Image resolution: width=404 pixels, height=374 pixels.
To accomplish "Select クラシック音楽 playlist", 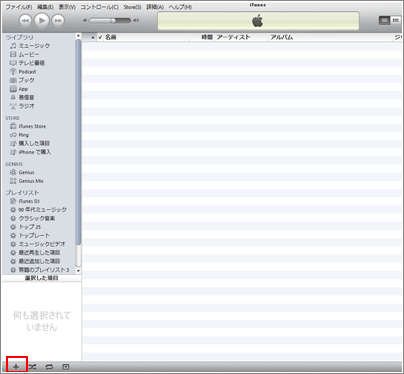I will [32, 218].
